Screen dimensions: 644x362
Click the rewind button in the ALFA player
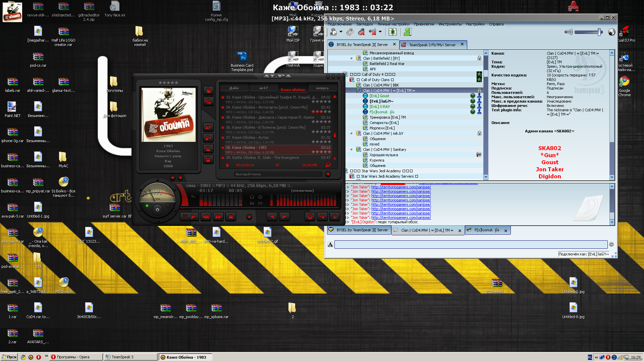206,217
